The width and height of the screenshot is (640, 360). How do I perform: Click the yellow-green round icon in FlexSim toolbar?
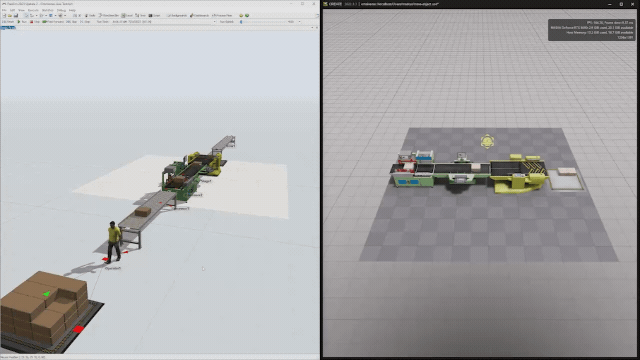[241, 16]
